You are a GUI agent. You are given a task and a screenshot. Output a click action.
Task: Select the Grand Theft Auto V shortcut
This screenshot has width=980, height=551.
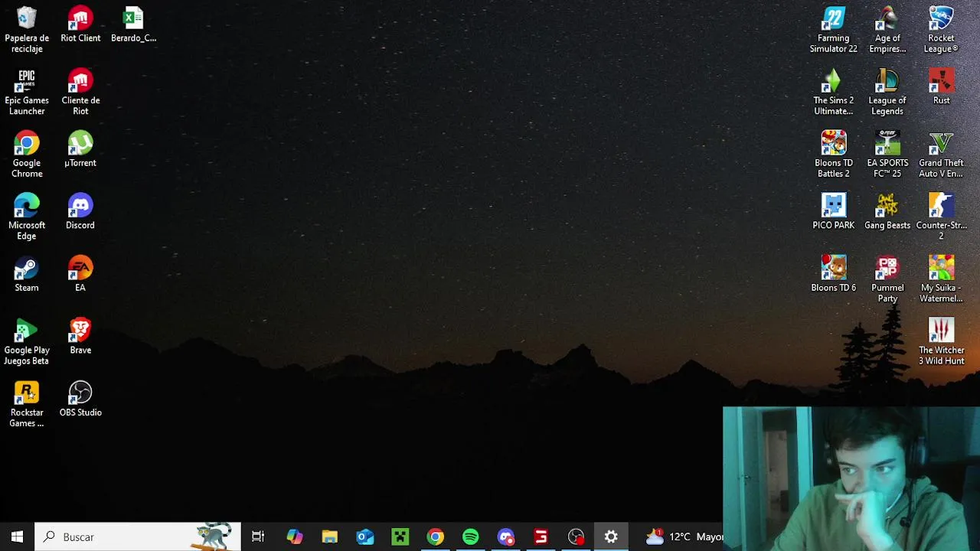[941, 155]
